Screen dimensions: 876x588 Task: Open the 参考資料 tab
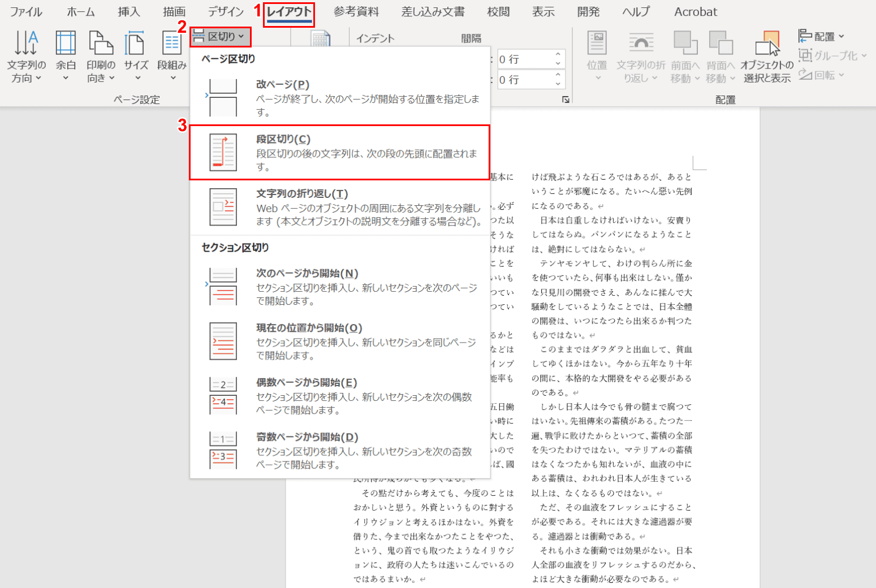click(356, 12)
